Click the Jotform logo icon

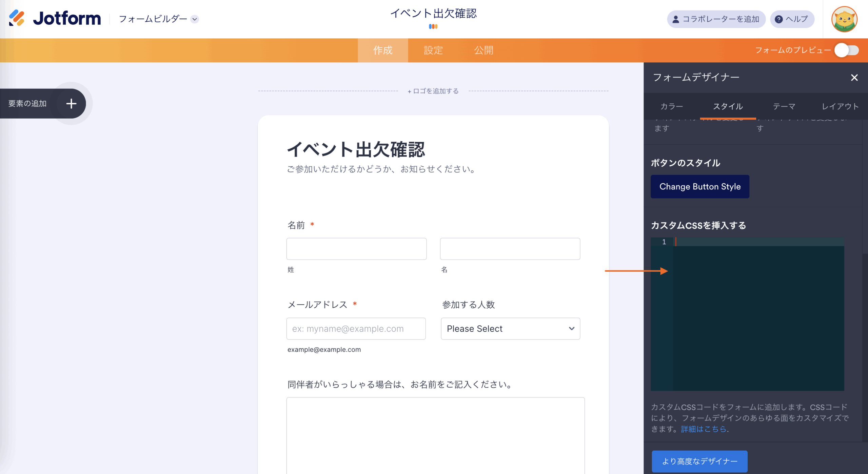tap(16, 18)
